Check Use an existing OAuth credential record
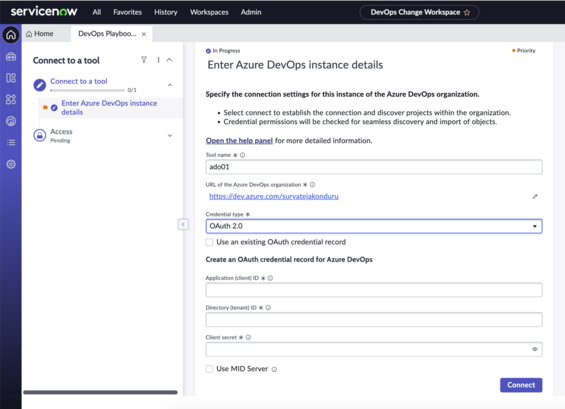 coord(209,242)
